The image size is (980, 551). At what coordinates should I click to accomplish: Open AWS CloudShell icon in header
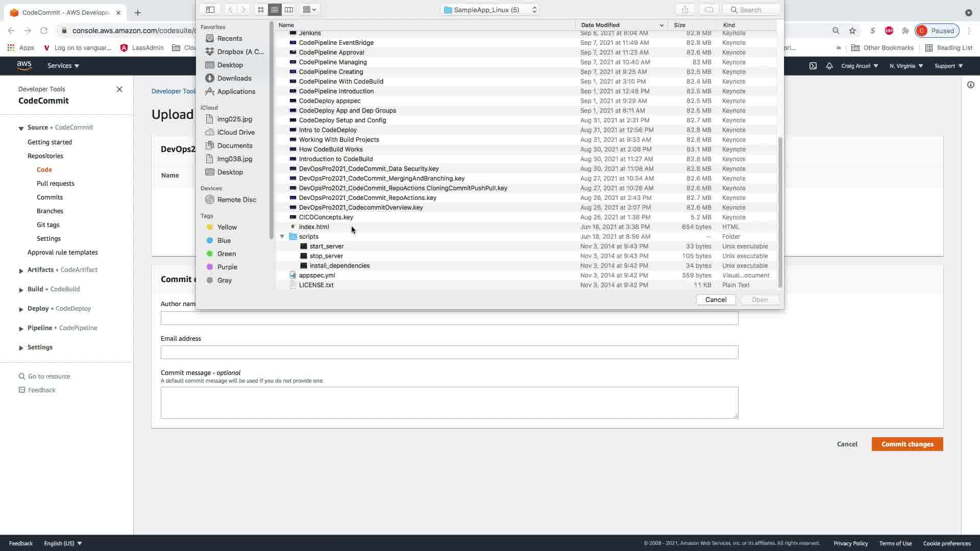[813, 66]
